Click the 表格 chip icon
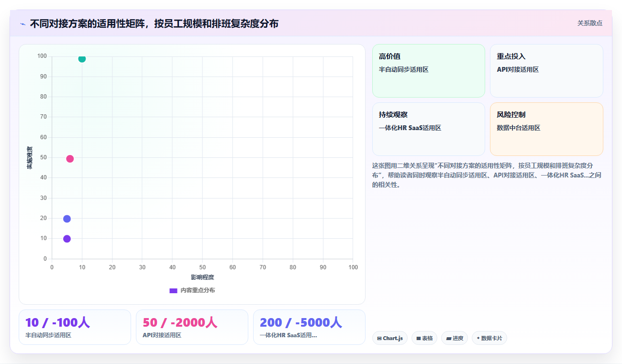 pyautogui.click(x=419, y=338)
